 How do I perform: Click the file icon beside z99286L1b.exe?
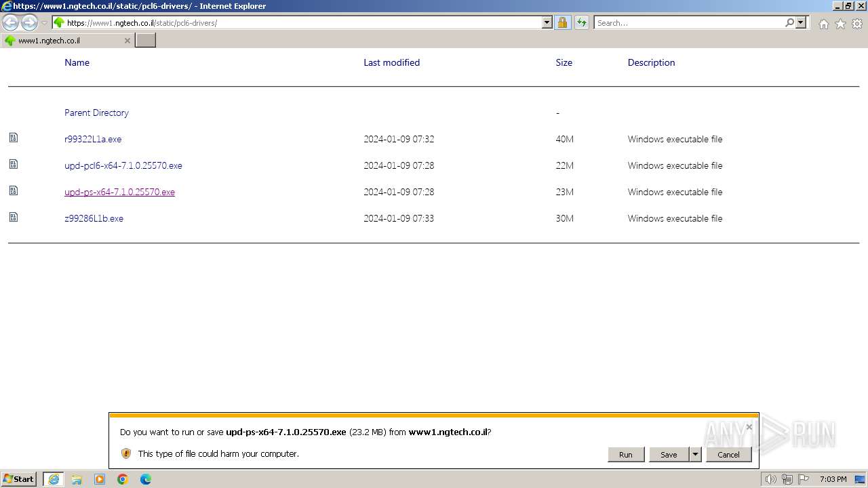(x=14, y=217)
